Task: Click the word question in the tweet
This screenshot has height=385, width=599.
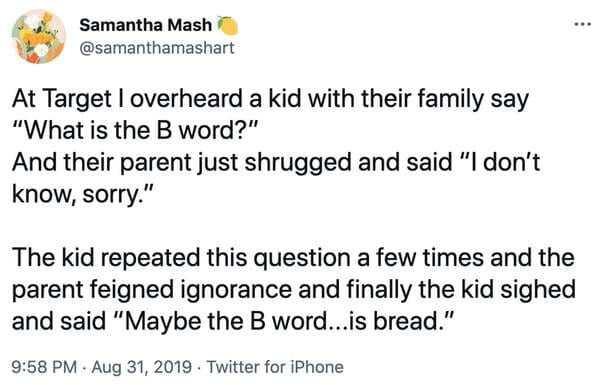Action: 302,259
